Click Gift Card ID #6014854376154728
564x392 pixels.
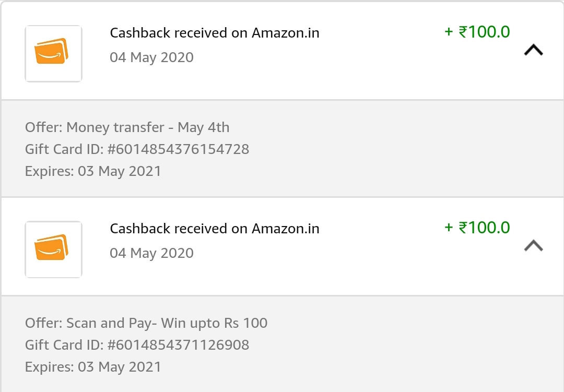[x=137, y=149]
